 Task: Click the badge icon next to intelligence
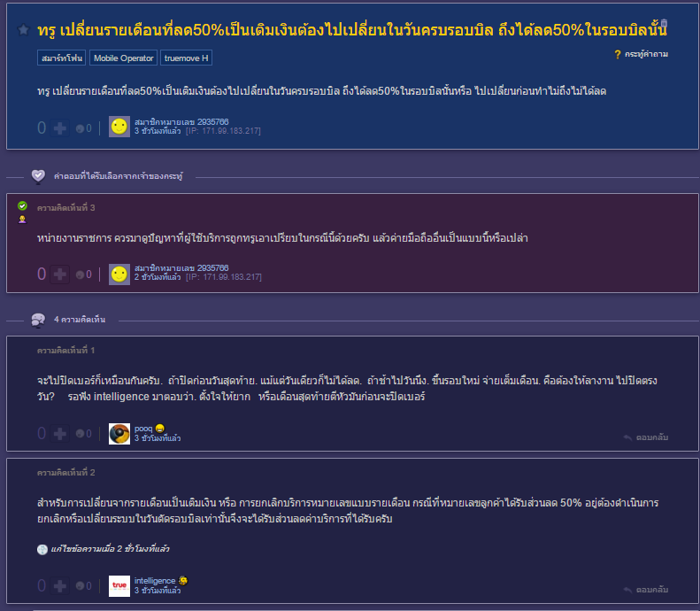tap(183, 581)
